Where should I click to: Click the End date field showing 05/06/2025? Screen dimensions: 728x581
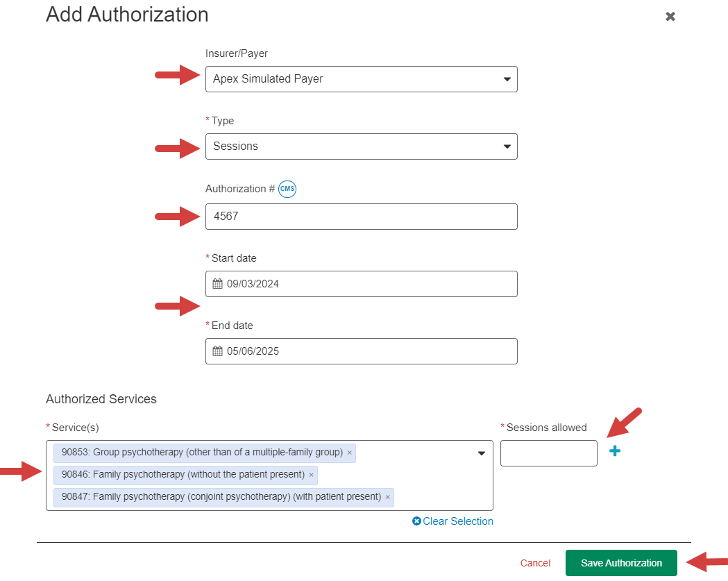[361, 351]
